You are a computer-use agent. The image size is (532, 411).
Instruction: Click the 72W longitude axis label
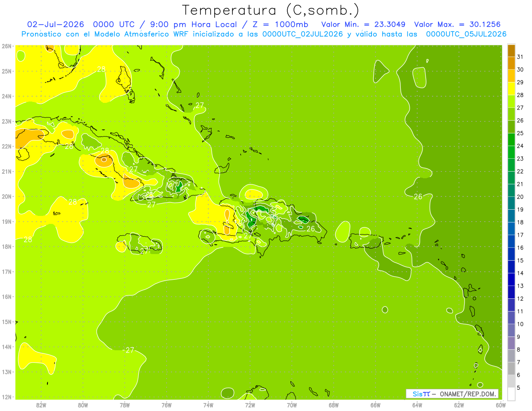[x=250, y=405]
